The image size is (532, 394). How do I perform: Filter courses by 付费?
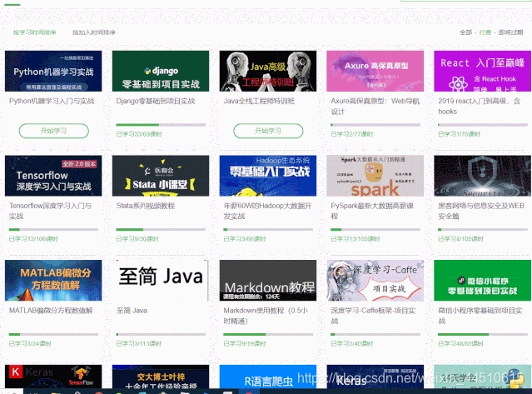(485, 32)
